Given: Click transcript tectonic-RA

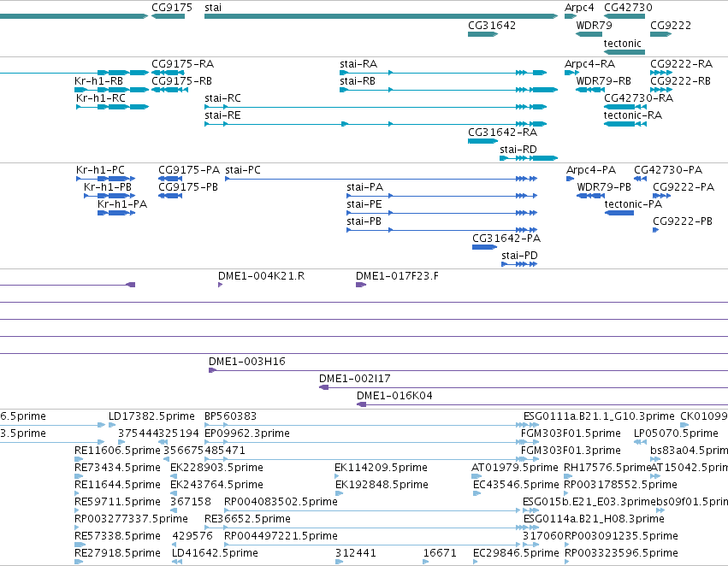Looking at the screenshot, I should tap(624, 124).
